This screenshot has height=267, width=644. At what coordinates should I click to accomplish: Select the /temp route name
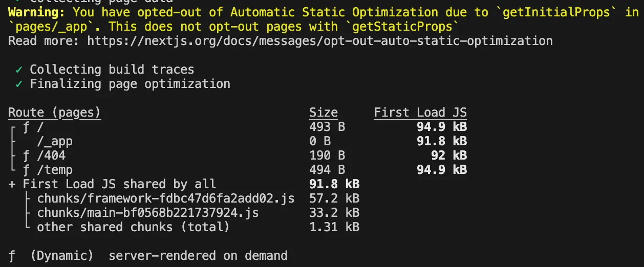(x=55, y=170)
